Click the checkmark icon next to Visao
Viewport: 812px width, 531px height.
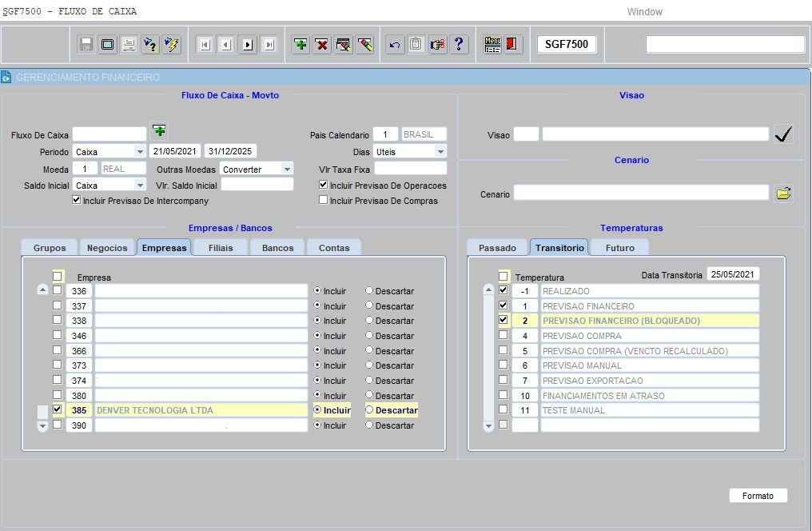click(783, 134)
